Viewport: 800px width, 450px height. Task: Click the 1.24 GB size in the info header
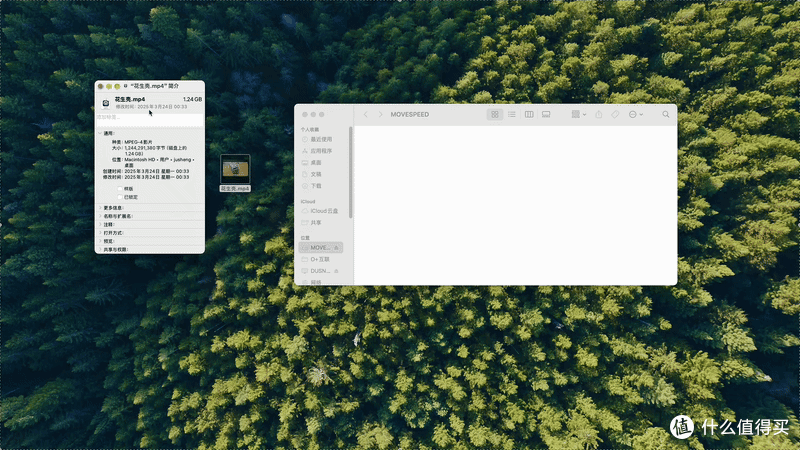(x=192, y=99)
